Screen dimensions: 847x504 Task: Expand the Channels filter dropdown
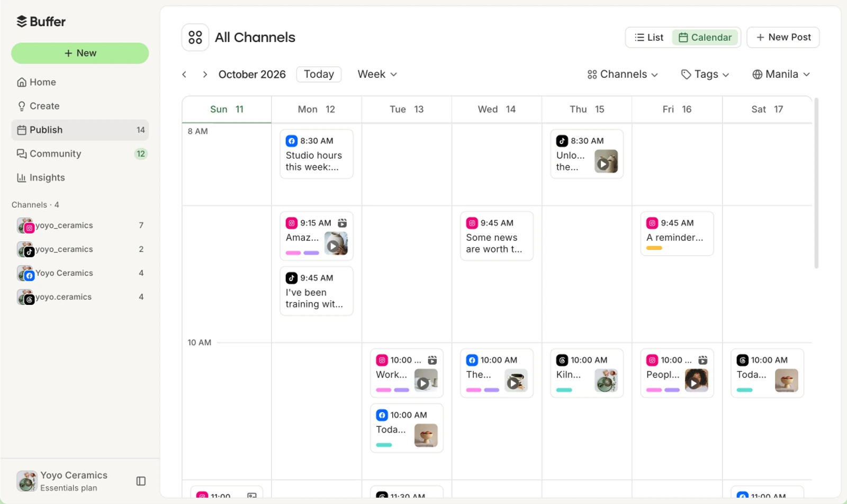point(623,74)
